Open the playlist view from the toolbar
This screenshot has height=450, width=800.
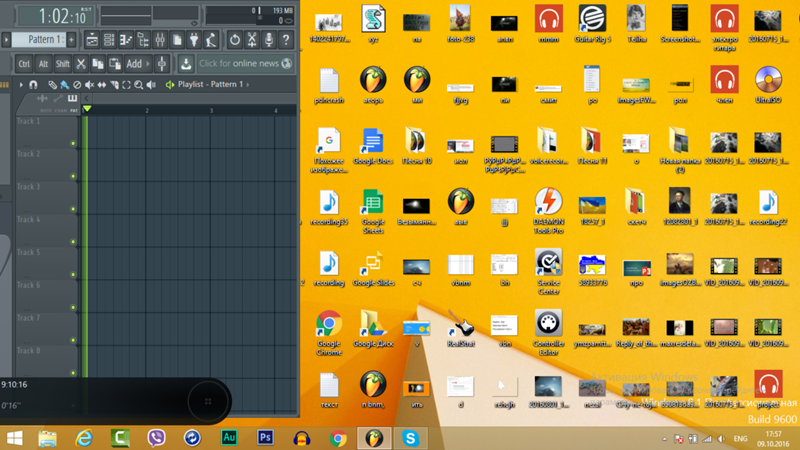[92, 40]
